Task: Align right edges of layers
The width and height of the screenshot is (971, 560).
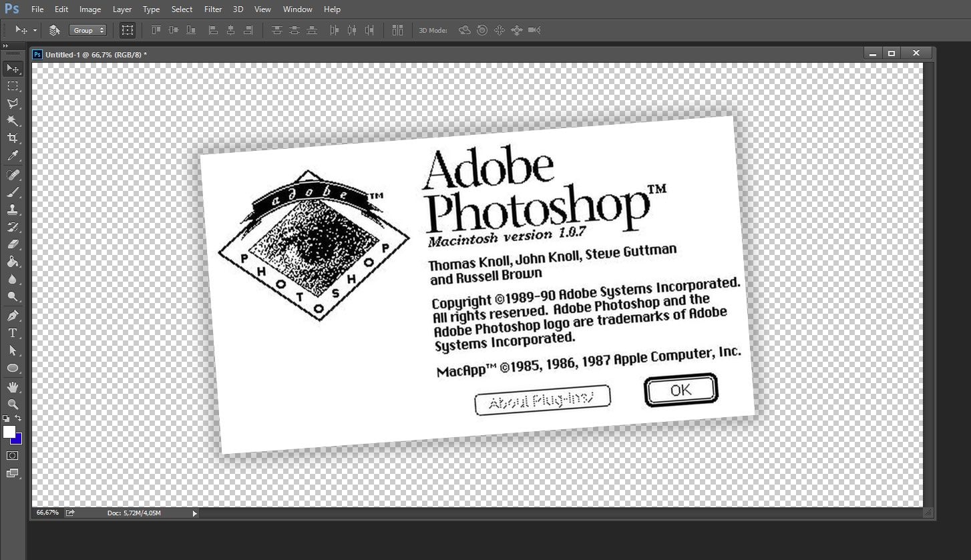Action: (x=248, y=30)
